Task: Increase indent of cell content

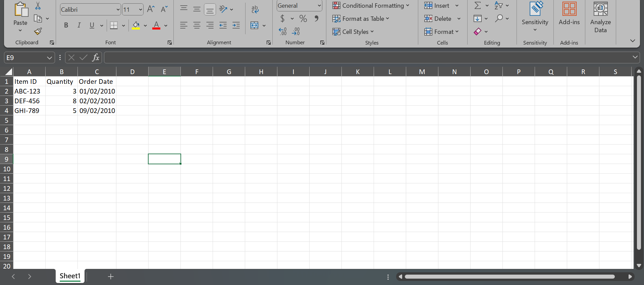Action: 236,25
